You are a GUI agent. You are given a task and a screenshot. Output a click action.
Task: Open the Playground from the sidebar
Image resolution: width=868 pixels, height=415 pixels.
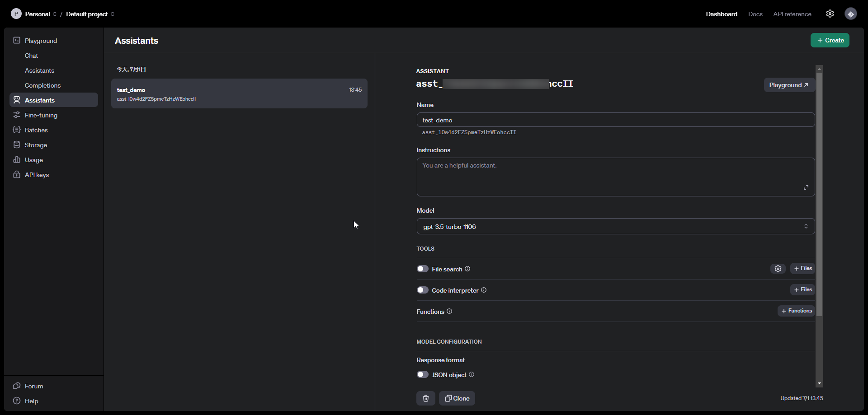click(x=41, y=41)
